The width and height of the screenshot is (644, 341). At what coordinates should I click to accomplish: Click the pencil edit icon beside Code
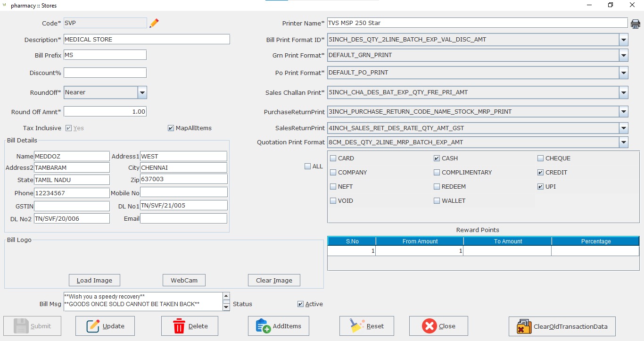coord(154,23)
